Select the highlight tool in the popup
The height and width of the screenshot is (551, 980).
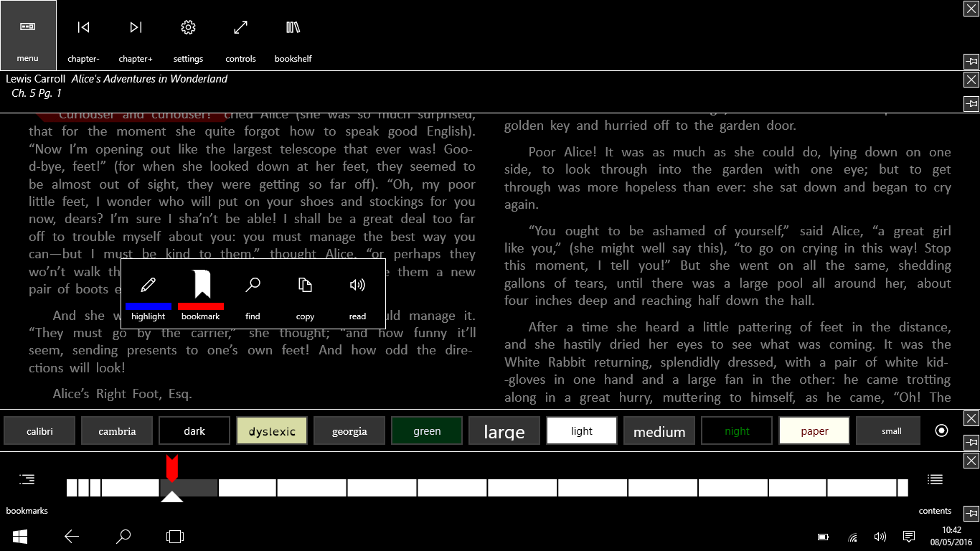tap(148, 294)
